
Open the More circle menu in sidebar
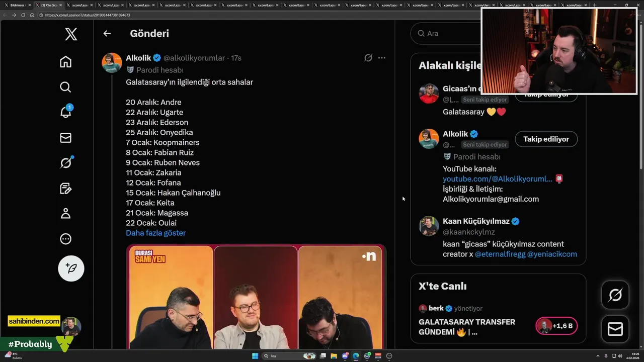point(65,239)
